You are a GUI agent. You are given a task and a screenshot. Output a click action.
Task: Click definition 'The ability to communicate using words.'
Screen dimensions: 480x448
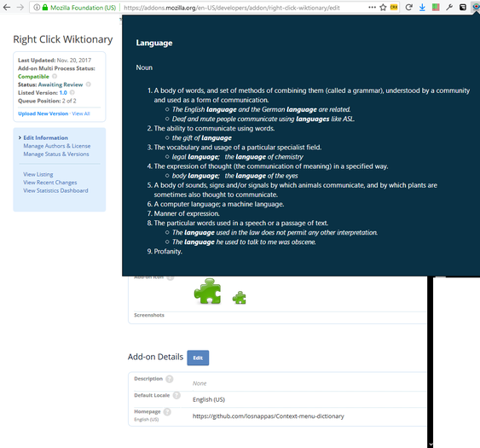214,128
